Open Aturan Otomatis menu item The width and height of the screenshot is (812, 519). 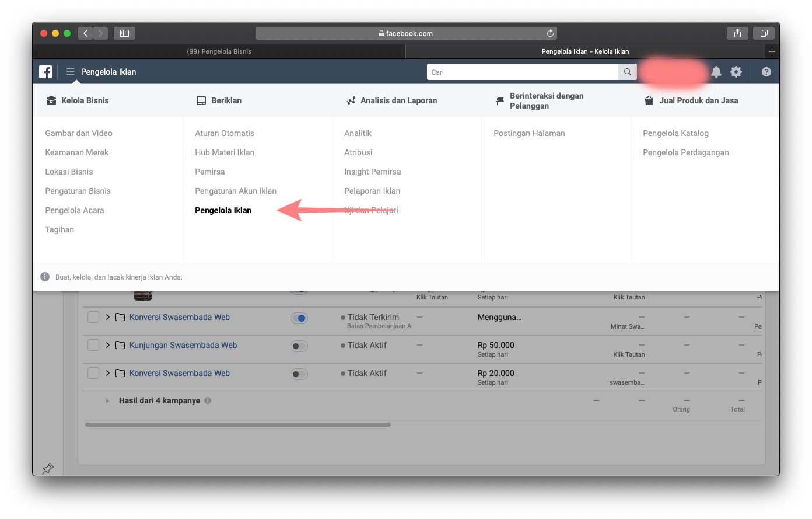[x=225, y=133]
